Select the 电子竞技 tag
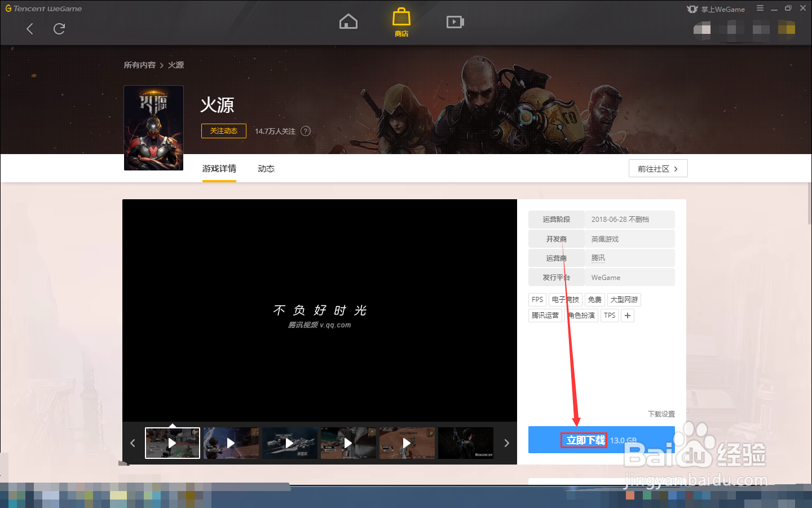Viewport: 812px width, 508px height. pyautogui.click(x=566, y=300)
